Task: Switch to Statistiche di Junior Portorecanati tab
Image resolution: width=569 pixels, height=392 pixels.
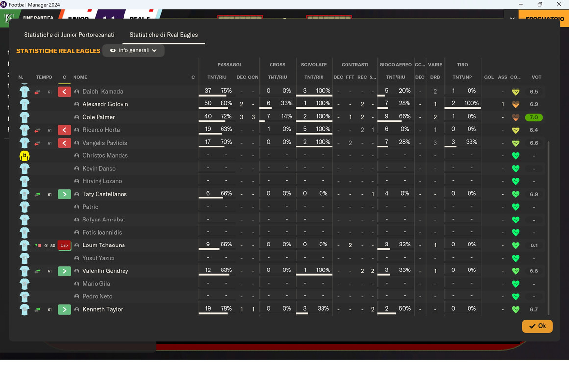Action: 69,35
